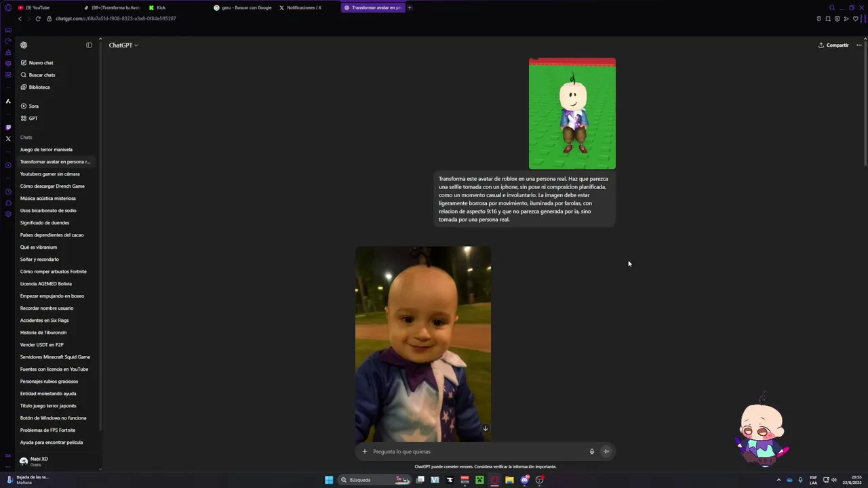Click the scroll-to-bottom arrow button

point(485,428)
